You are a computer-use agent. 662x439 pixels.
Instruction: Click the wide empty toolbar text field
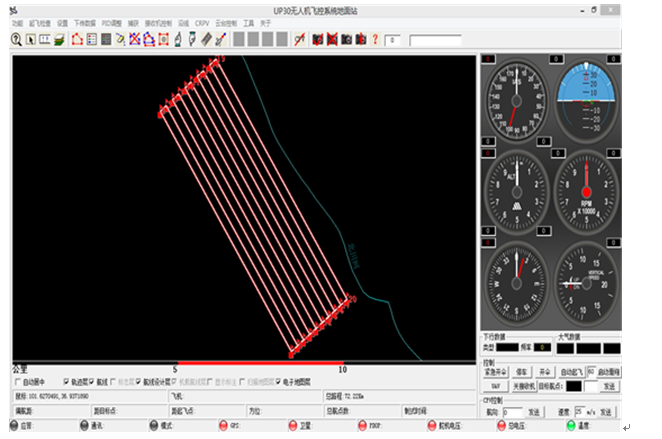(435, 41)
